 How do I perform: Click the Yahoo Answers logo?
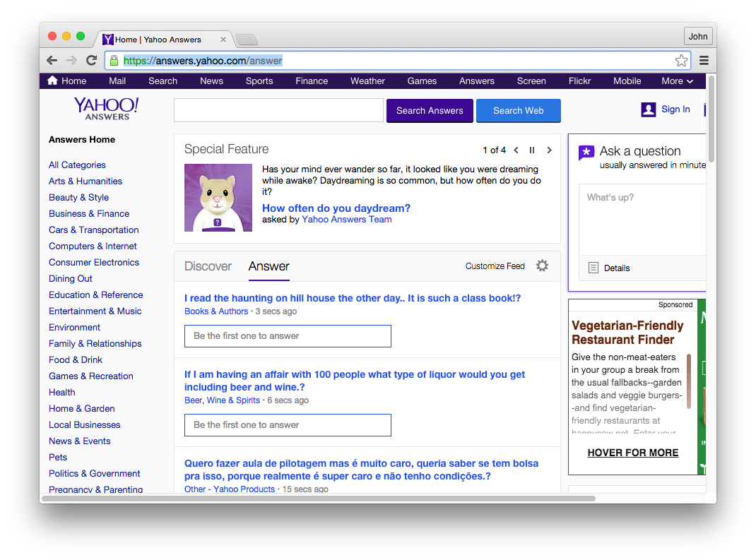tap(107, 109)
